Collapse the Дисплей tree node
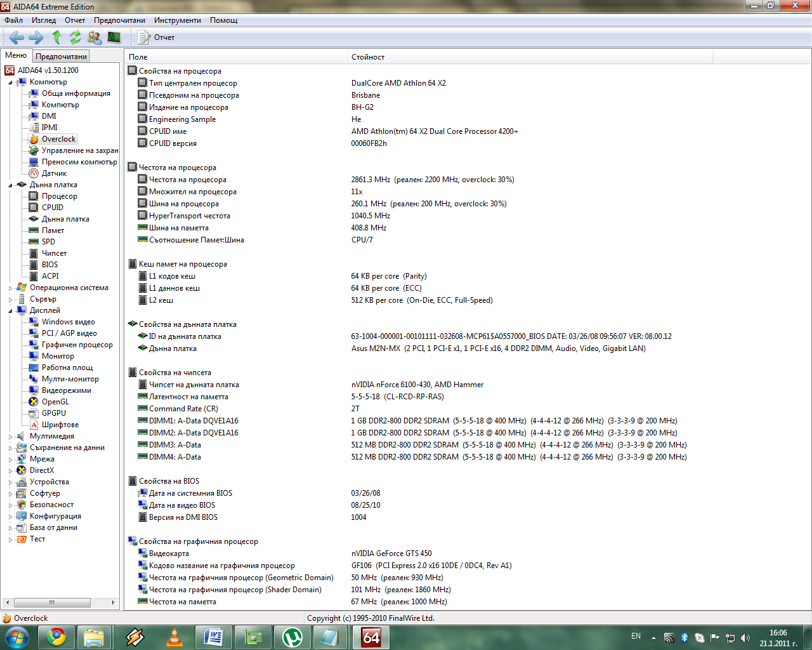 coord(10,311)
